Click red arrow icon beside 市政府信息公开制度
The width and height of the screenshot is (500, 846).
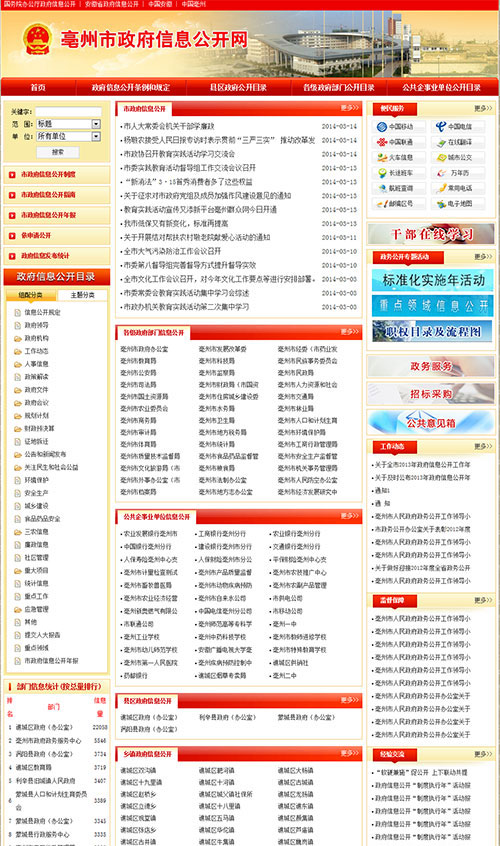coord(12,174)
